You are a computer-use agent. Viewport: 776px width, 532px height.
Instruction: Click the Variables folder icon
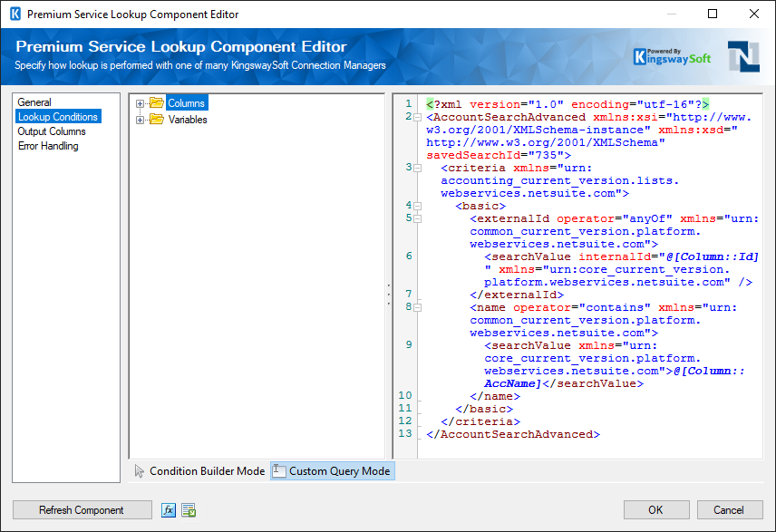(157, 120)
